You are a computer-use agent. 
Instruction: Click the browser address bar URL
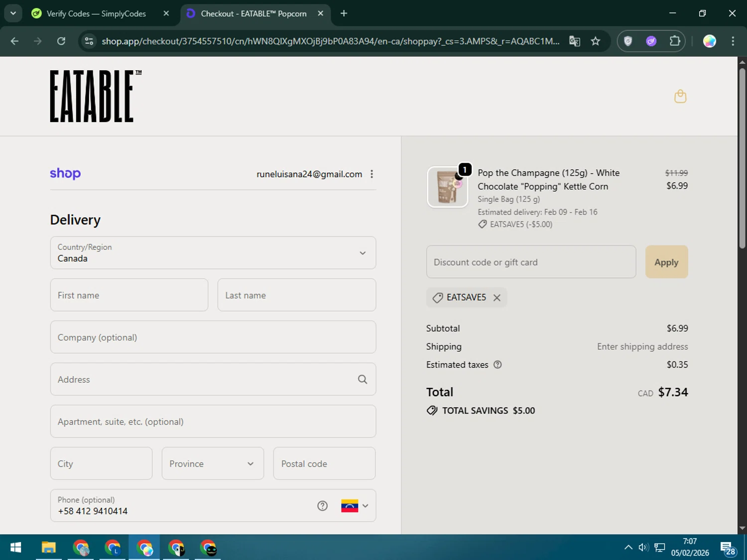[x=331, y=41]
